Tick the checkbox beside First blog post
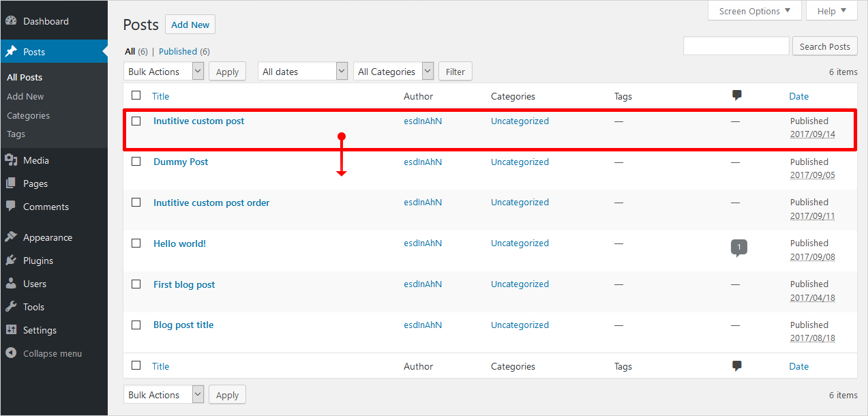The height and width of the screenshot is (416, 868). (x=136, y=284)
